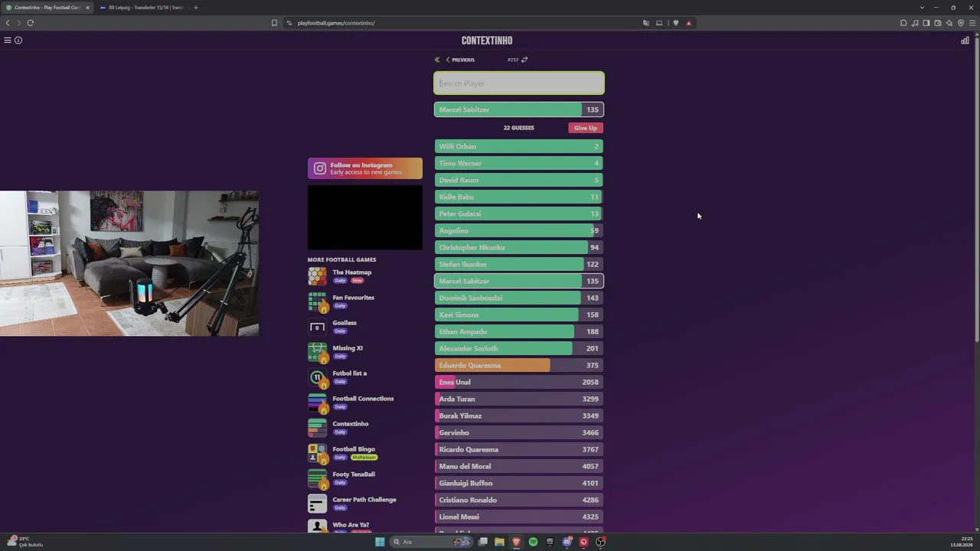Go to the previous puzzle
980x551 pixels.
click(x=460, y=60)
